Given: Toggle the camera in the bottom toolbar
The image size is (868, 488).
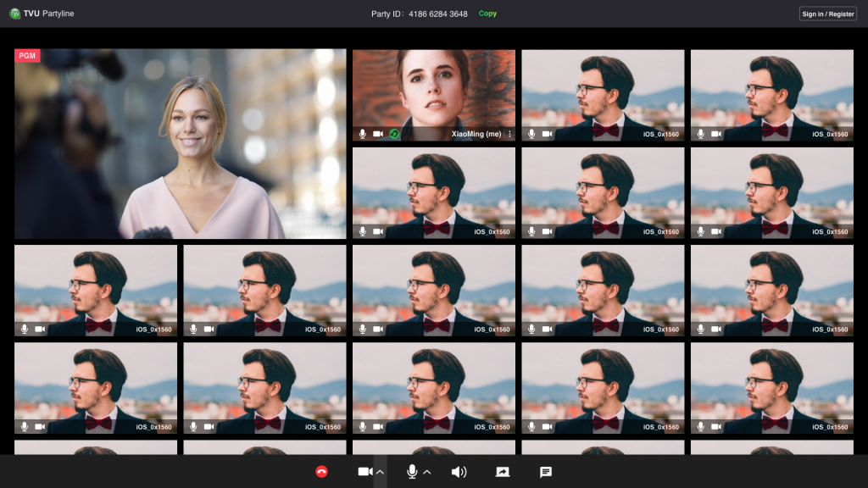Looking at the screenshot, I should (364, 472).
